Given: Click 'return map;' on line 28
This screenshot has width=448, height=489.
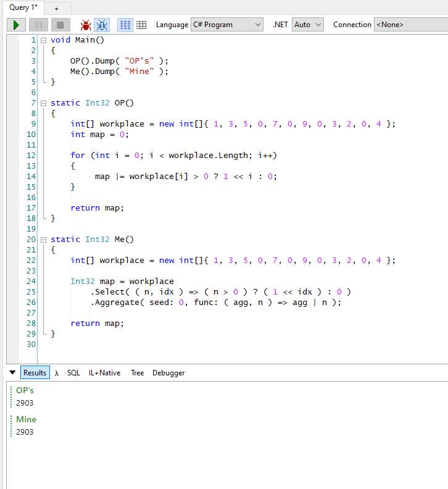Looking at the screenshot, I should [97, 324].
